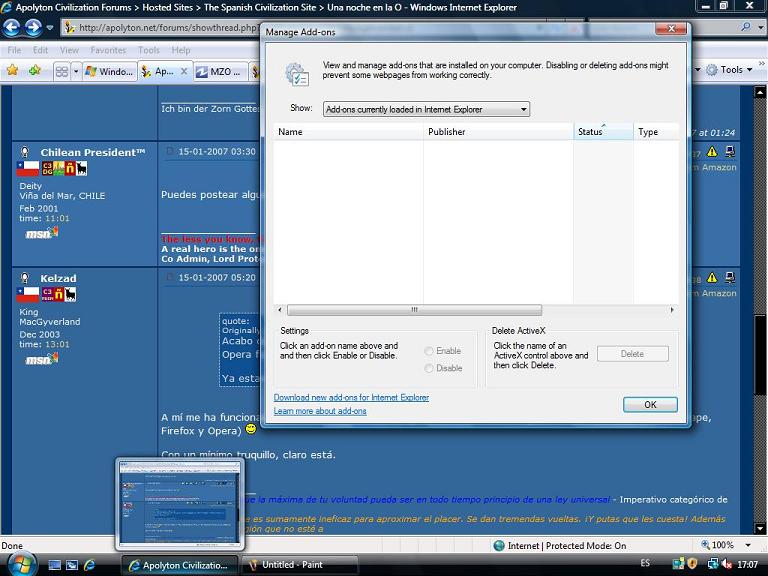
Task: Click OK in Manage Add-ons dialog
Action: (x=650, y=405)
